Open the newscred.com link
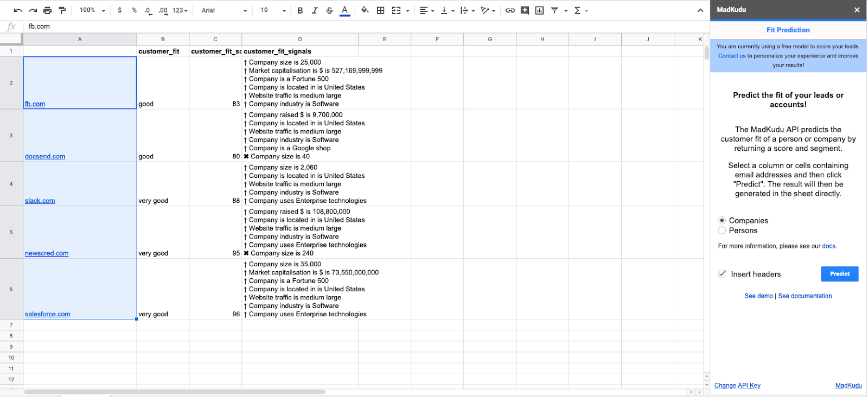This screenshot has height=397, width=868. click(47, 253)
